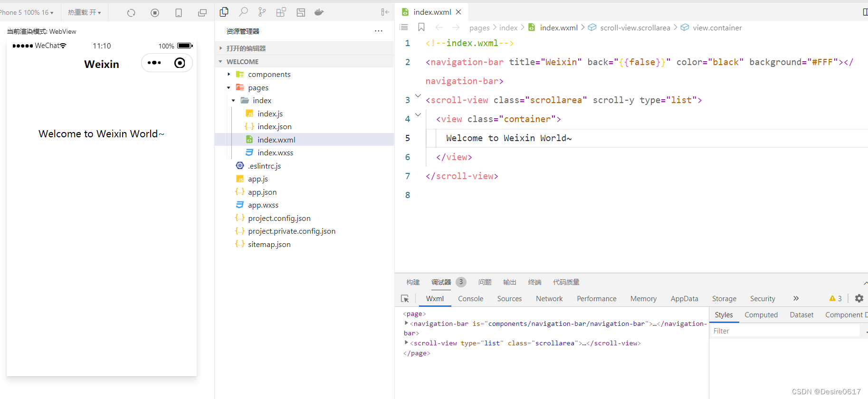Image resolution: width=868 pixels, height=399 pixels.
Task: Open sitemap.json in the file tree
Action: [269, 244]
